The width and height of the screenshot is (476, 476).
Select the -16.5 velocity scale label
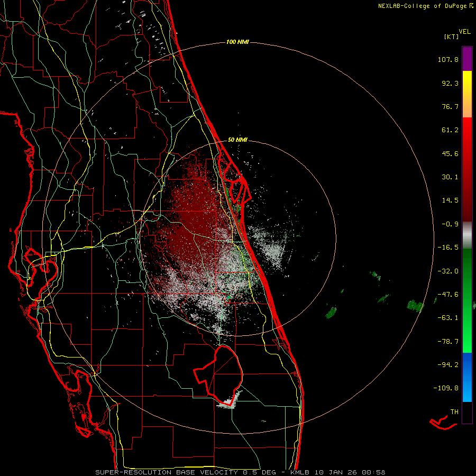click(x=448, y=248)
